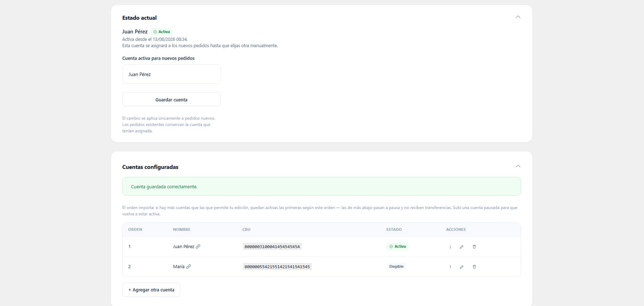The width and height of the screenshot is (644, 306).
Task: Edit the Juan Pérez account
Action: pyautogui.click(x=462, y=247)
